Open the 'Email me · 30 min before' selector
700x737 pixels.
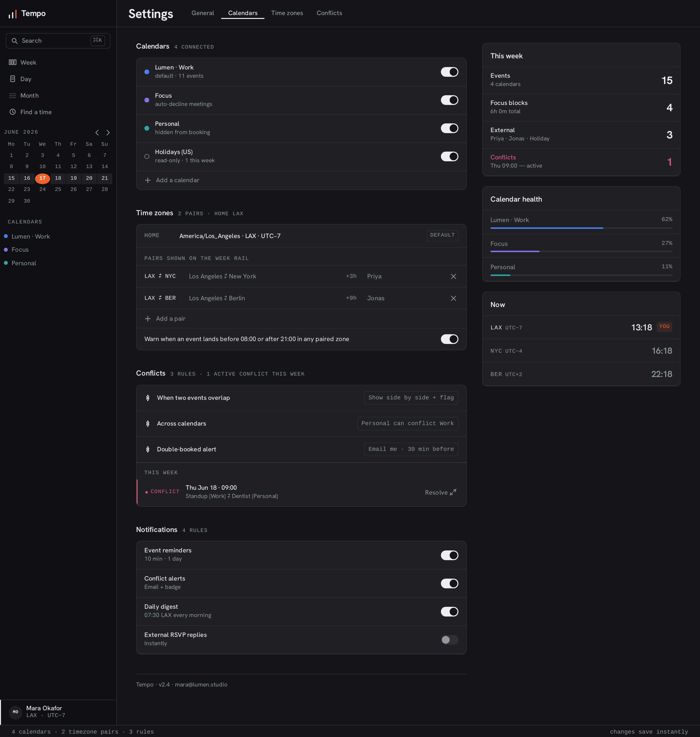coord(411,449)
